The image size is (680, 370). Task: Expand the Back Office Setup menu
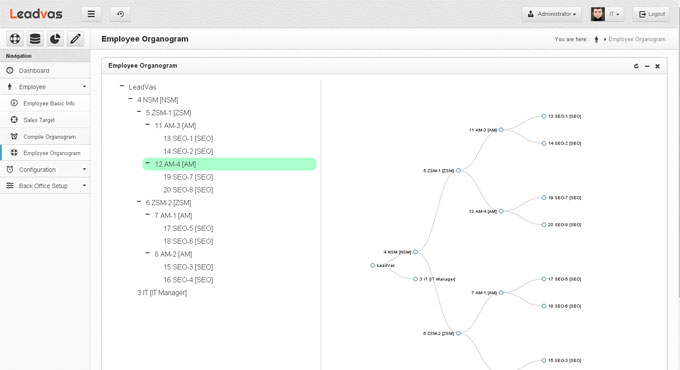[x=45, y=186]
